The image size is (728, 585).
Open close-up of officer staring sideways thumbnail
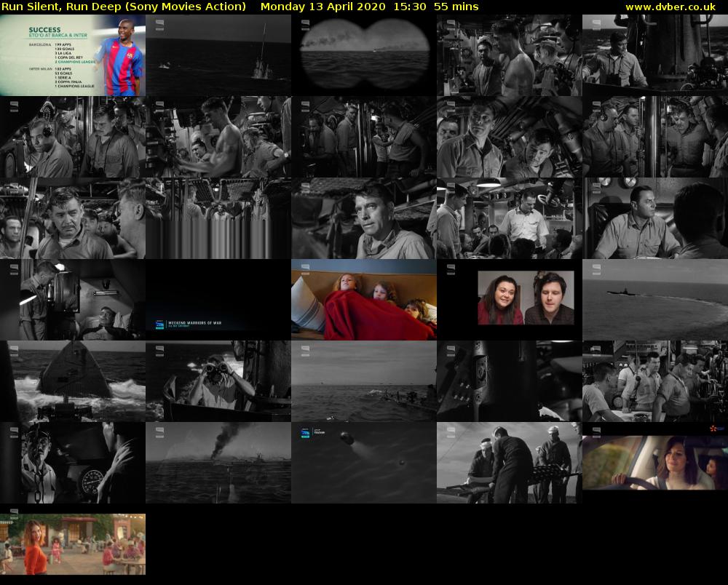(364, 218)
